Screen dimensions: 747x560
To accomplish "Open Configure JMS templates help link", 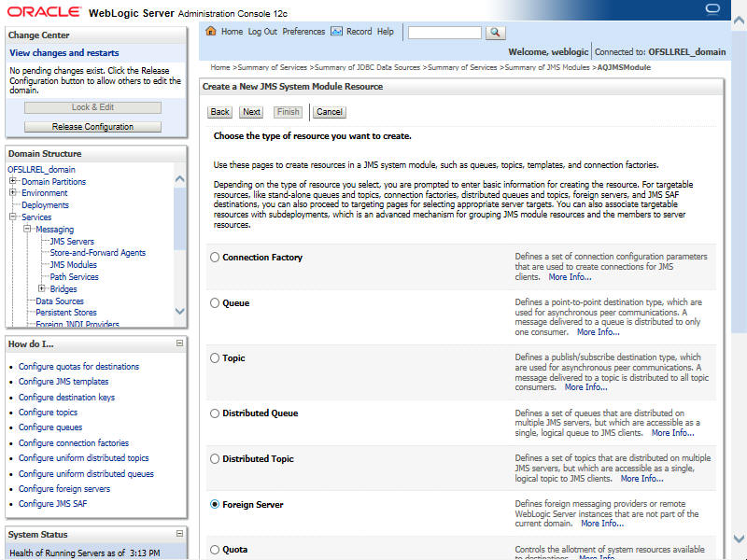I will pos(63,382).
